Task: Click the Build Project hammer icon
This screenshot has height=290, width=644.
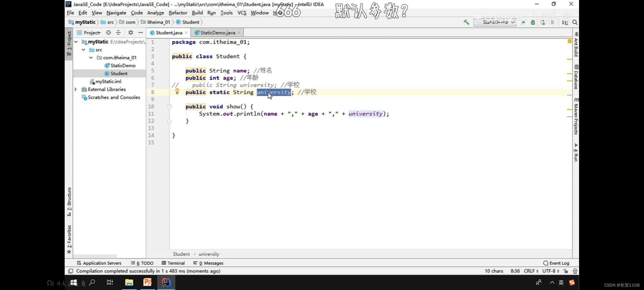Action: pyautogui.click(x=466, y=22)
